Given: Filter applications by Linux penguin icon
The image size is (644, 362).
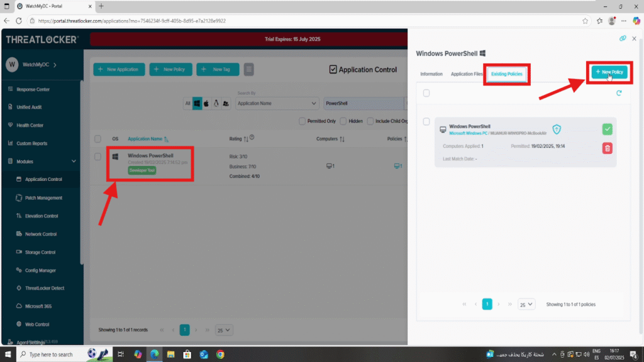Looking at the screenshot, I should pos(216,104).
